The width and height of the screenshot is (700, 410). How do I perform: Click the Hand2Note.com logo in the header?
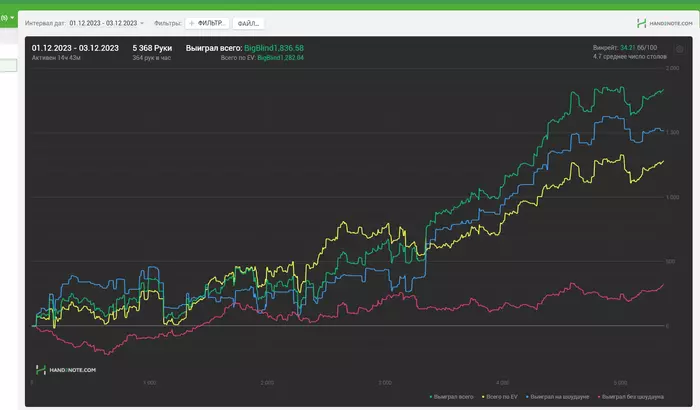(664, 23)
